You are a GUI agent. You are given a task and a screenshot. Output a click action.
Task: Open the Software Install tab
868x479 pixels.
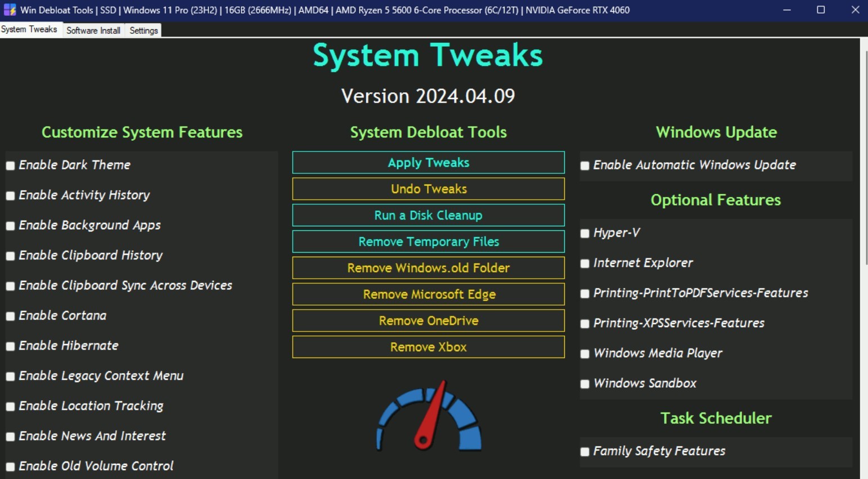(x=93, y=30)
